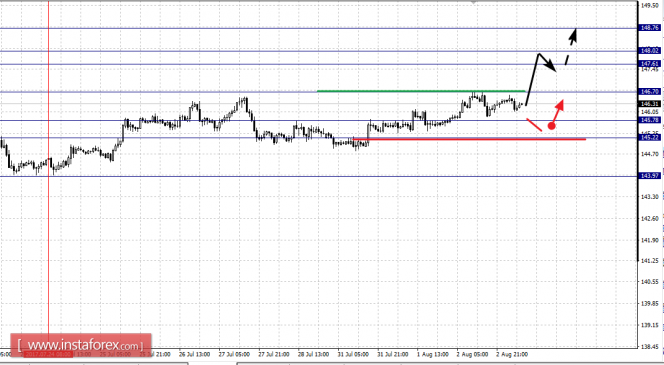Click the 145.22 price level label
Viewport: 664px width, 365px height.
pos(650,138)
